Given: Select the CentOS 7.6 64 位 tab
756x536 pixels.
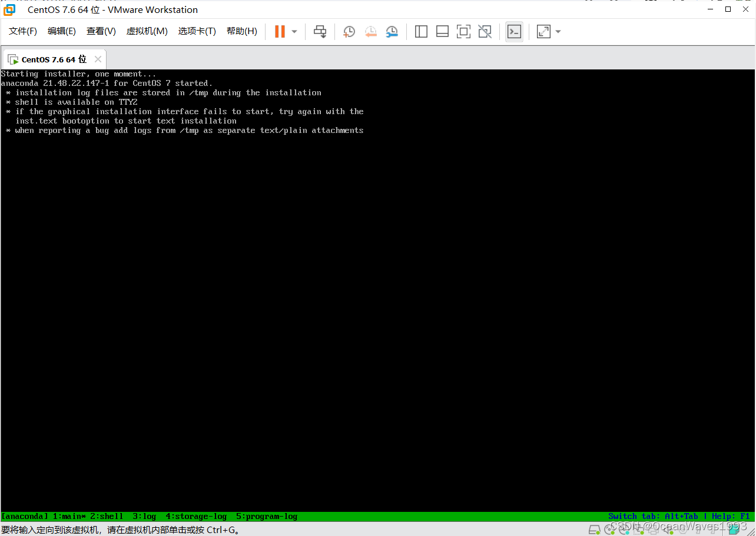Looking at the screenshot, I should click(54, 59).
